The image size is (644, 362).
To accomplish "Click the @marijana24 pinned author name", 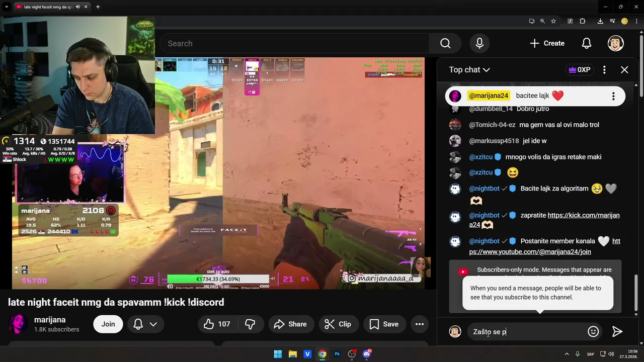I will tap(489, 96).
